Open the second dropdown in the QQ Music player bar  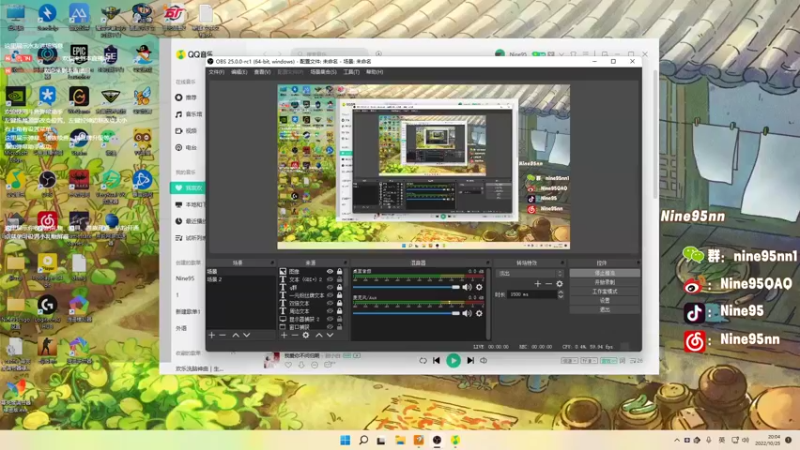click(x=588, y=361)
